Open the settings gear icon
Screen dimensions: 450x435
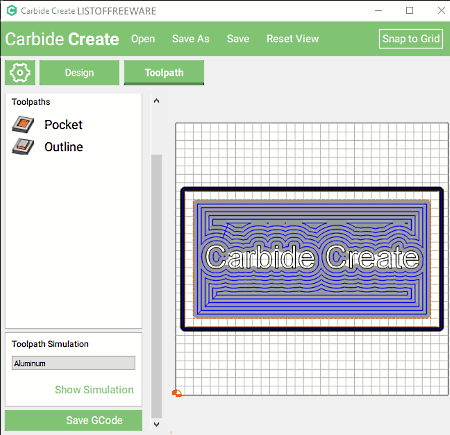click(x=20, y=73)
